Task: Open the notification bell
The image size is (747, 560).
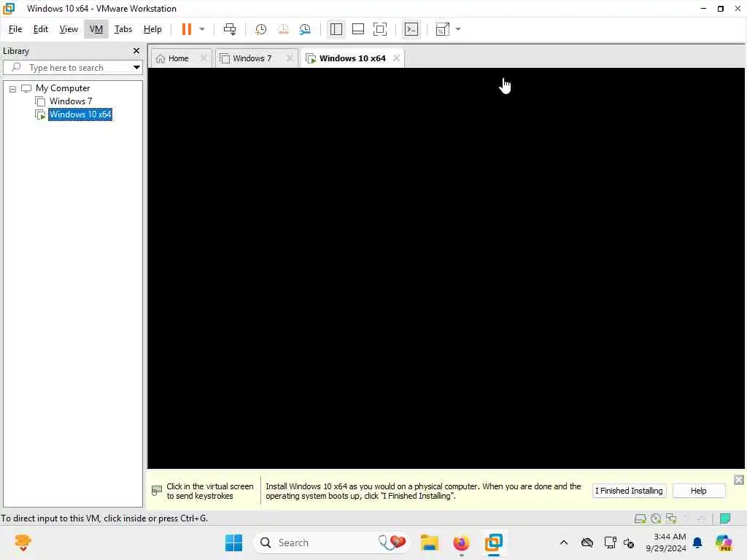Action: [x=697, y=542]
